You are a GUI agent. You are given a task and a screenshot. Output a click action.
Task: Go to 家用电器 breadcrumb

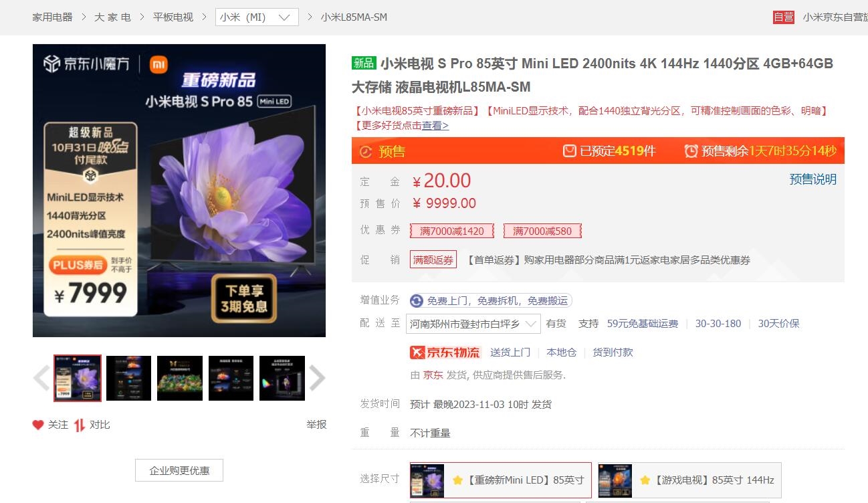pyautogui.click(x=52, y=17)
